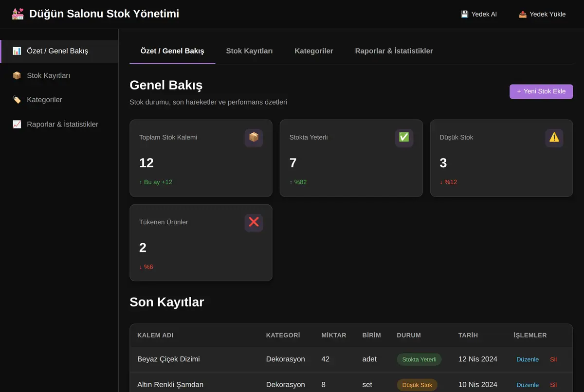The image size is (584, 392).
Task: Click the Stokta Yeterli status badge
Action: pos(419,359)
